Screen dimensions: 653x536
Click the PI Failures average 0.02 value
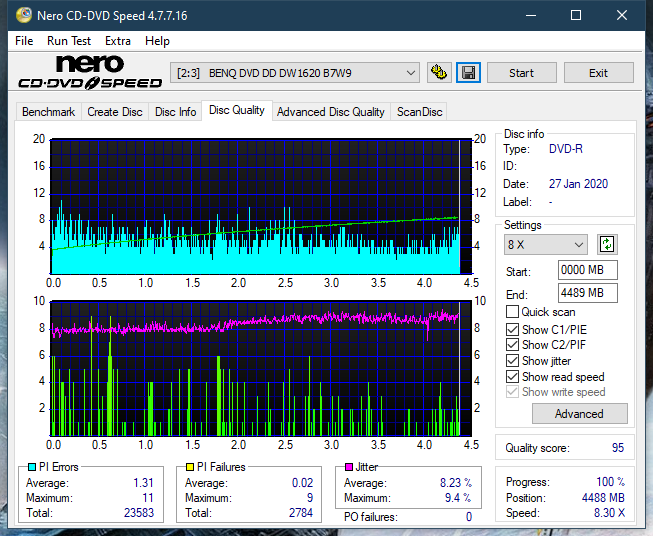tap(302, 483)
